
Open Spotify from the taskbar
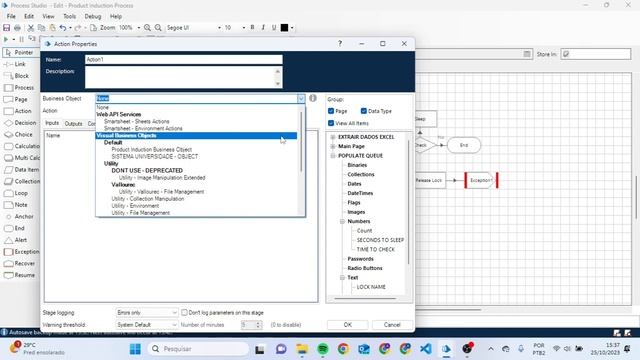pyautogui.click(x=322, y=349)
